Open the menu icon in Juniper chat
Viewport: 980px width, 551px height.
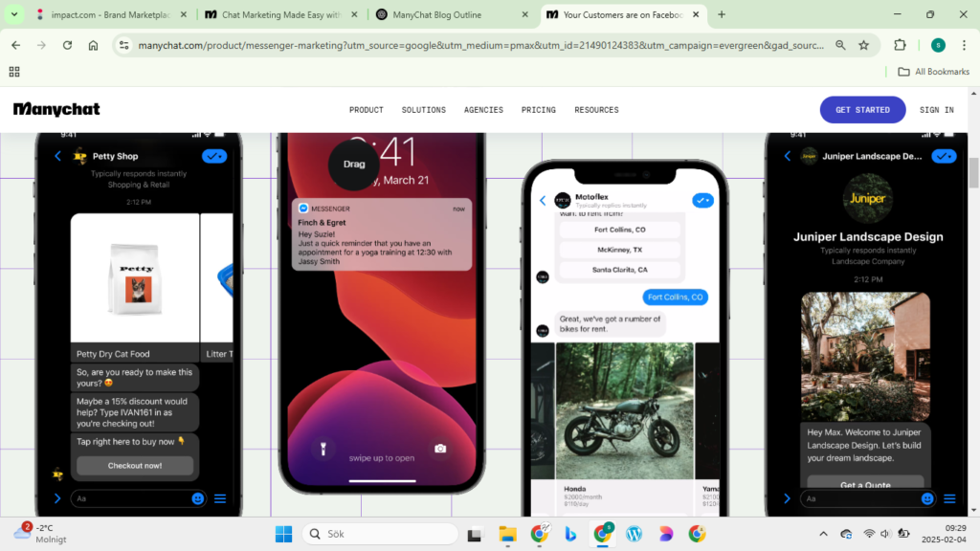pos(949,498)
